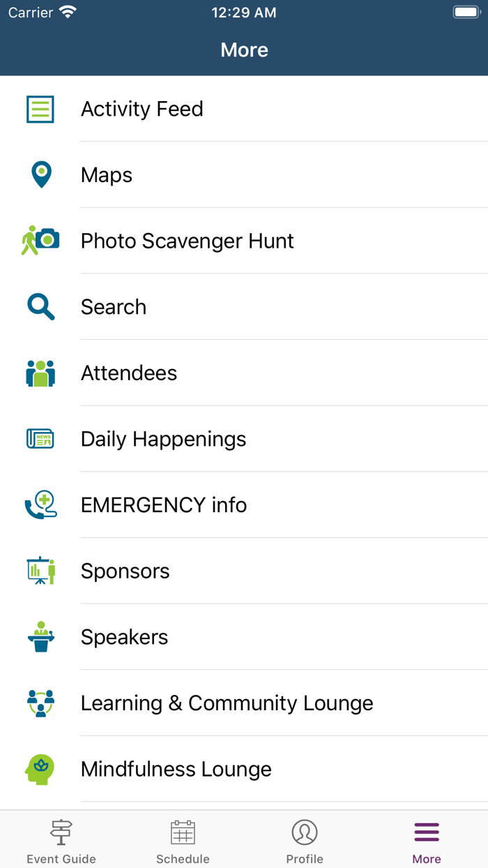Click the Search magnifying glass icon
The width and height of the screenshot is (488, 868).
pos(40,307)
